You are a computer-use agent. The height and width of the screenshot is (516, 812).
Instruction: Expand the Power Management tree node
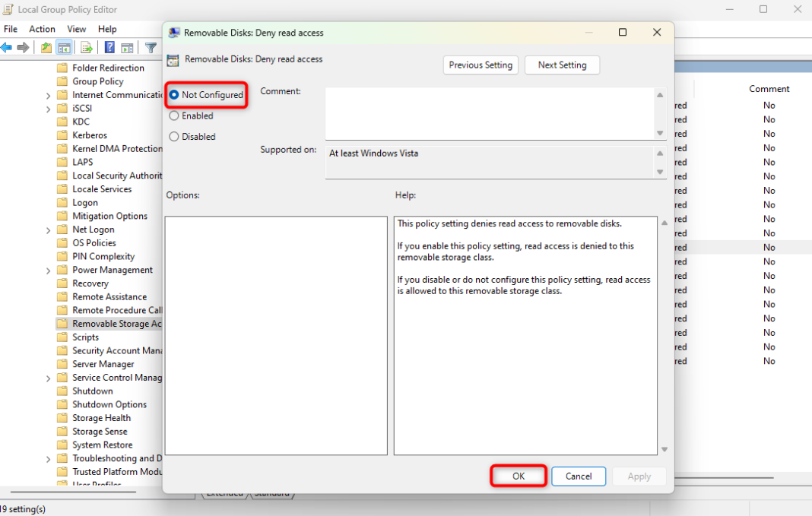click(48, 270)
